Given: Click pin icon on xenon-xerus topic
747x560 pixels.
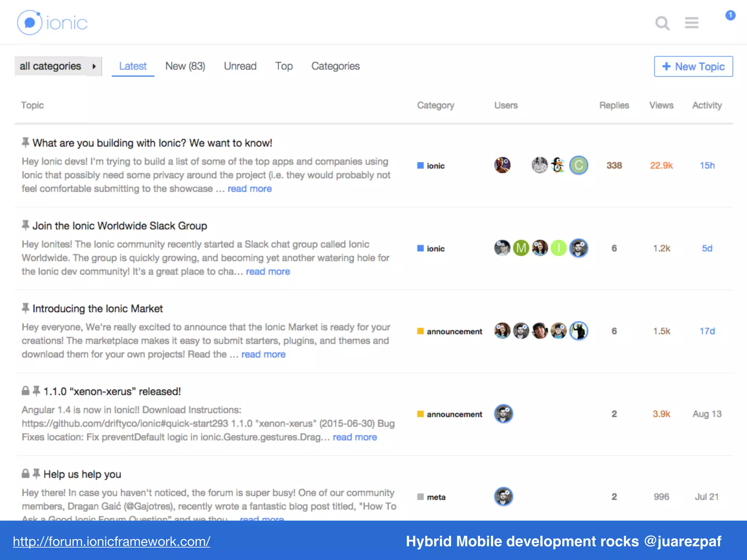Looking at the screenshot, I should 36,391.
